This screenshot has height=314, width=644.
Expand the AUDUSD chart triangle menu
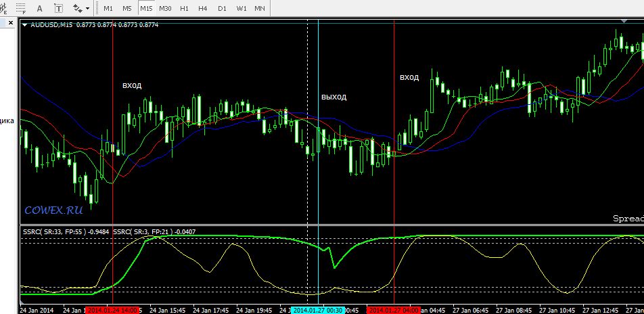[25, 25]
